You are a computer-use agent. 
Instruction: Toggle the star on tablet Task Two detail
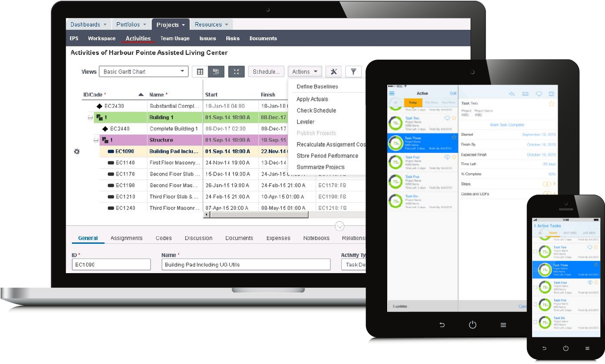coord(551,103)
